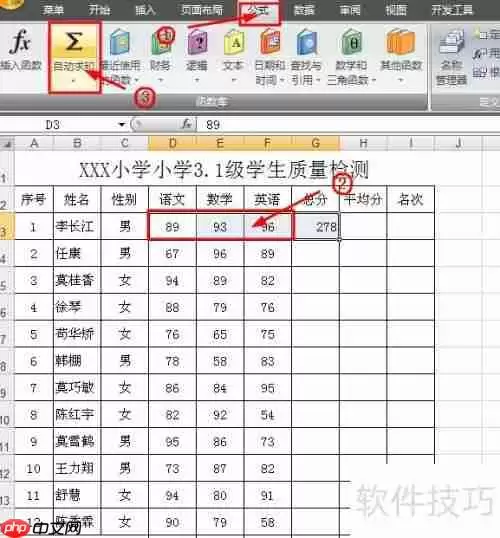
Task: Click the title cell XXX小学小学3.1级学生质量检测
Action: click(x=224, y=170)
